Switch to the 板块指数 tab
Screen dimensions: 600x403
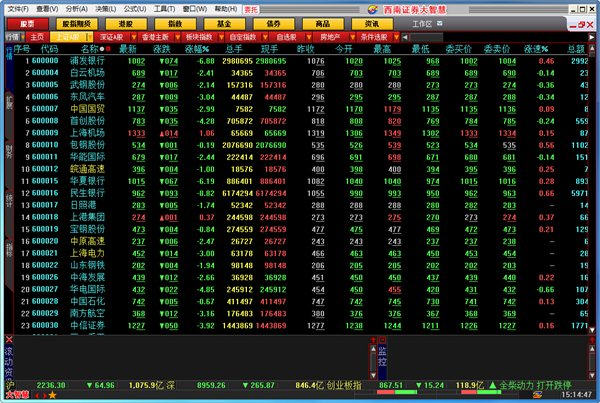tap(199, 37)
